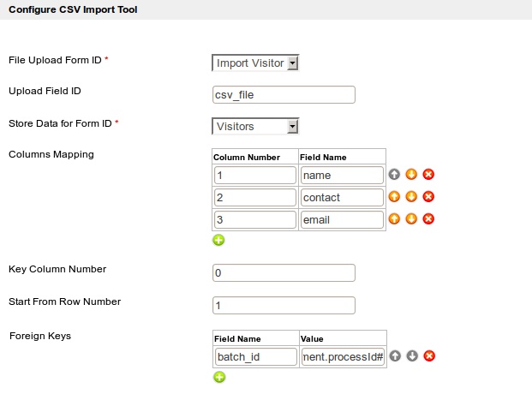The width and height of the screenshot is (532, 400).
Task: Delete the email column mapping row
Action: [x=429, y=218]
